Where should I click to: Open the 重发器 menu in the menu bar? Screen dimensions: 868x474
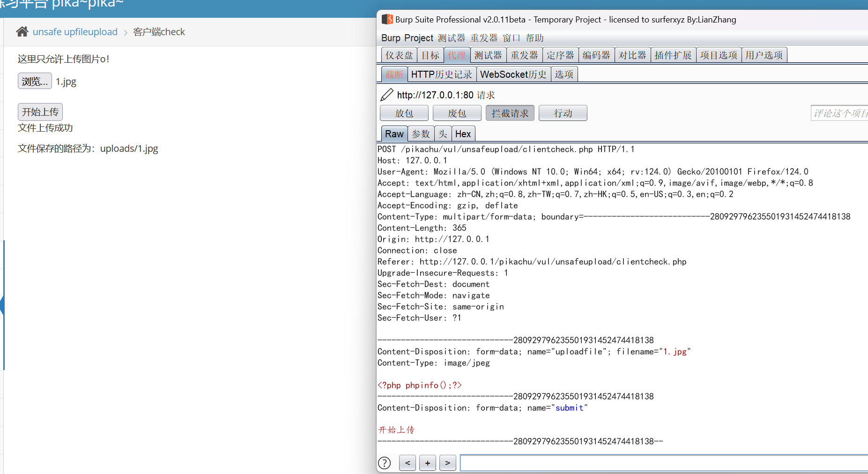[484, 38]
